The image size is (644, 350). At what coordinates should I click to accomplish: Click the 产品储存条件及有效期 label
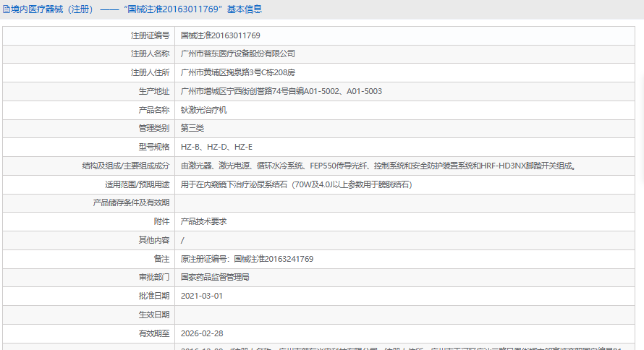coord(131,202)
